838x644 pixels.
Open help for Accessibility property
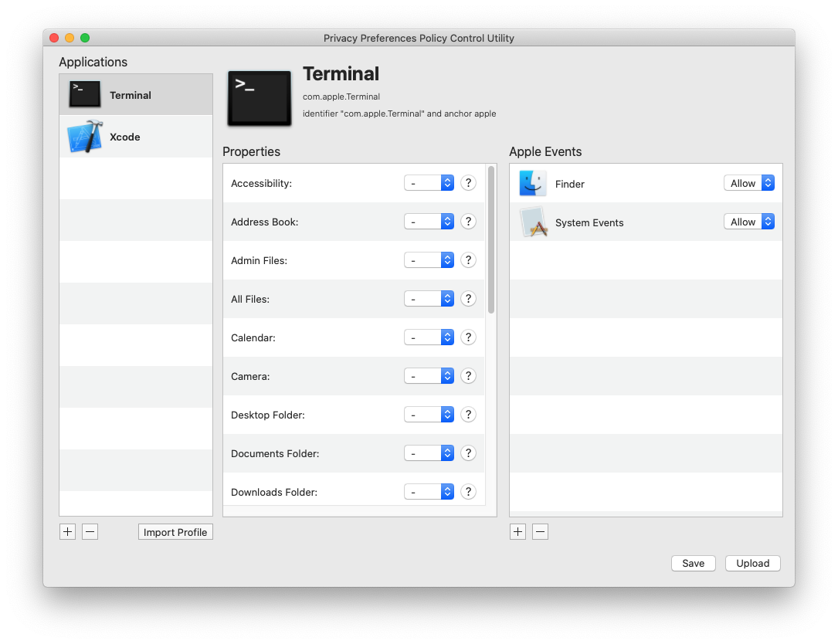pyautogui.click(x=468, y=183)
